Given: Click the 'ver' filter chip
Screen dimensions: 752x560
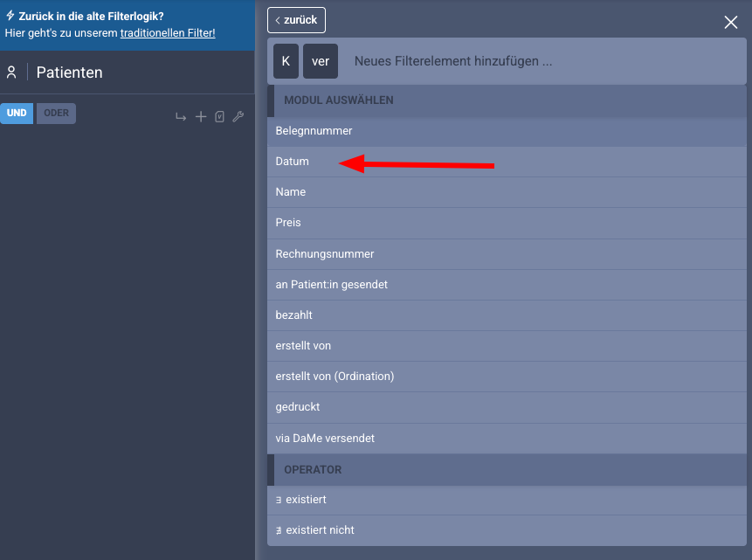Looking at the screenshot, I should click(320, 62).
